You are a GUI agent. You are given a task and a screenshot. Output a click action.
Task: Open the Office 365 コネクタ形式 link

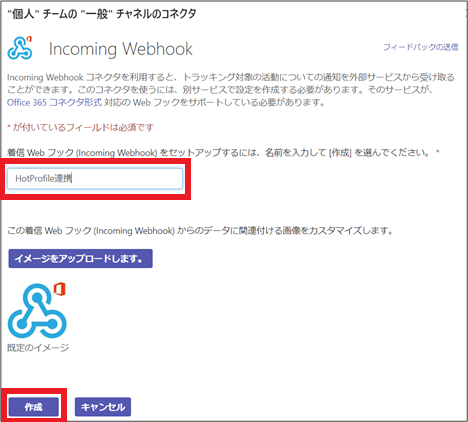point(54,102)
